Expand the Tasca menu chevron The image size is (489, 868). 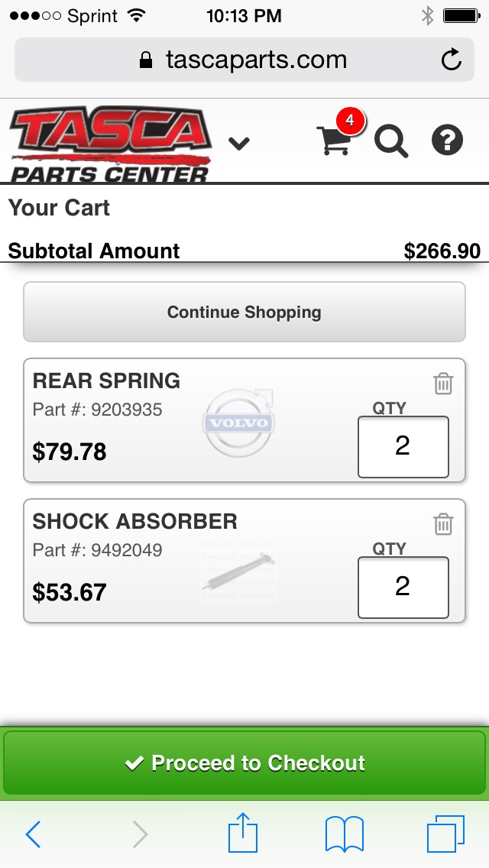(239, 143)
